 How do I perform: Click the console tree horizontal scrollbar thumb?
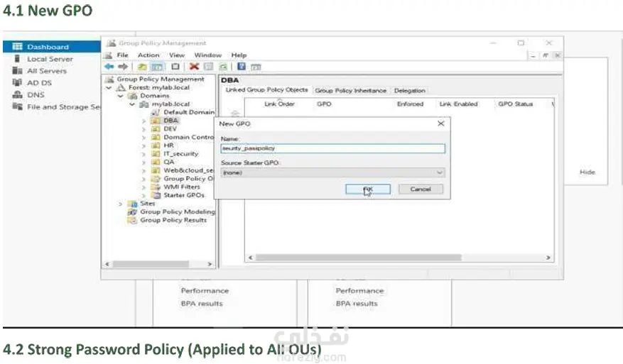(x=151, y=264)
